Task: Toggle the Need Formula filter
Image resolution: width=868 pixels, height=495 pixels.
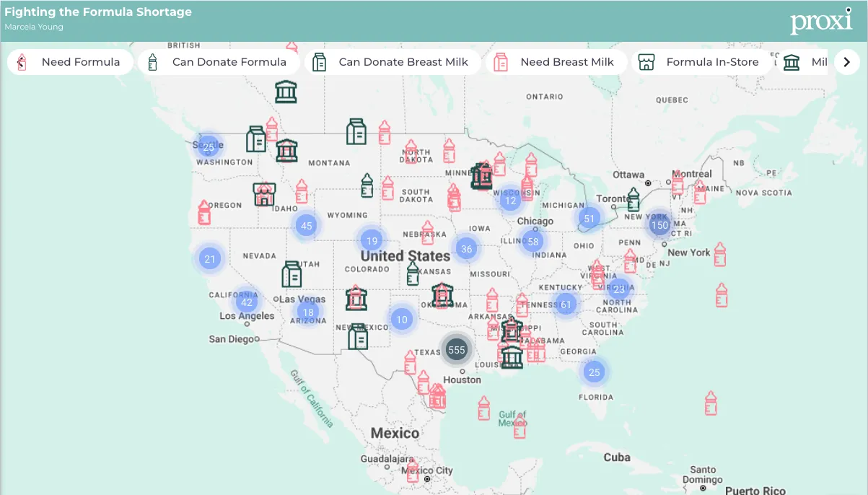Action: click(70, 61)
